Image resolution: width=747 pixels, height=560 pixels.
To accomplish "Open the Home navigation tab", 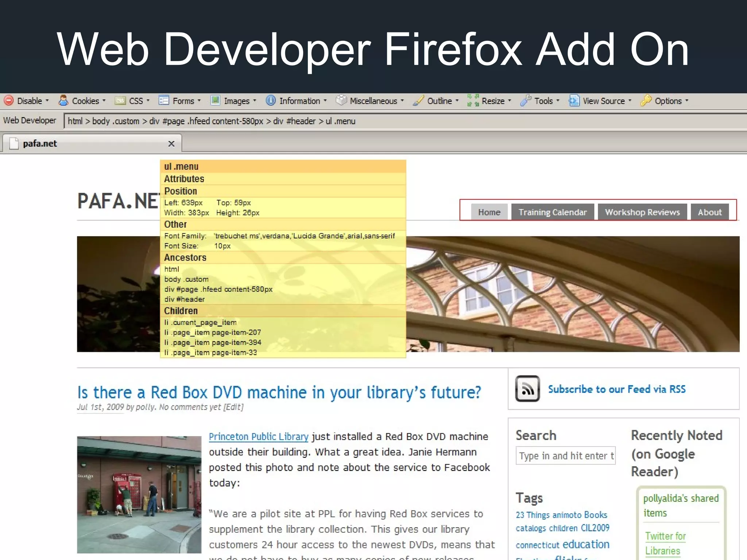I will [489, 212].
